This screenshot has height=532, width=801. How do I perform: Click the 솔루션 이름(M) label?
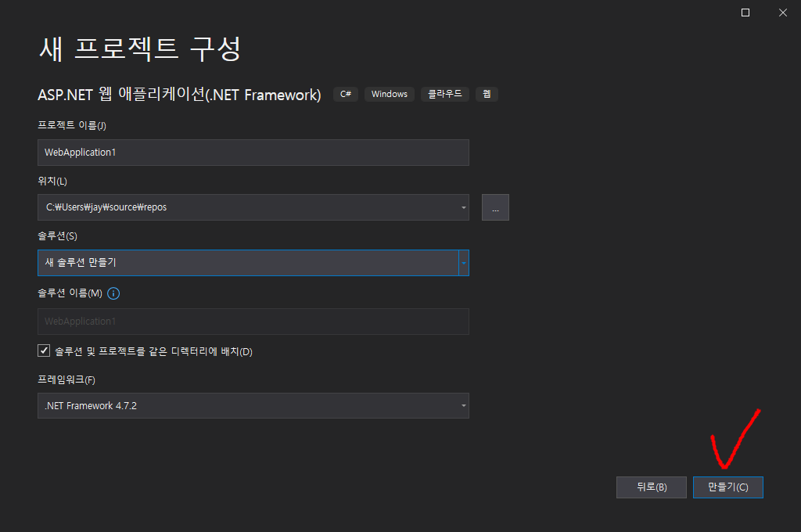(x=70, y=293)
